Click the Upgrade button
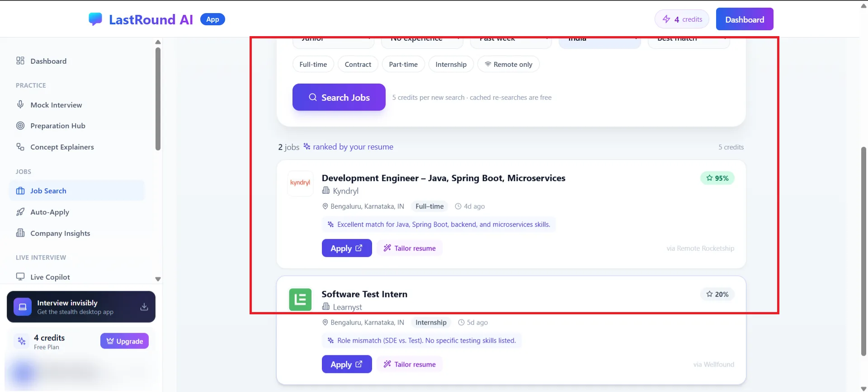Screen dimensions: 868x392 coord(124,341)
